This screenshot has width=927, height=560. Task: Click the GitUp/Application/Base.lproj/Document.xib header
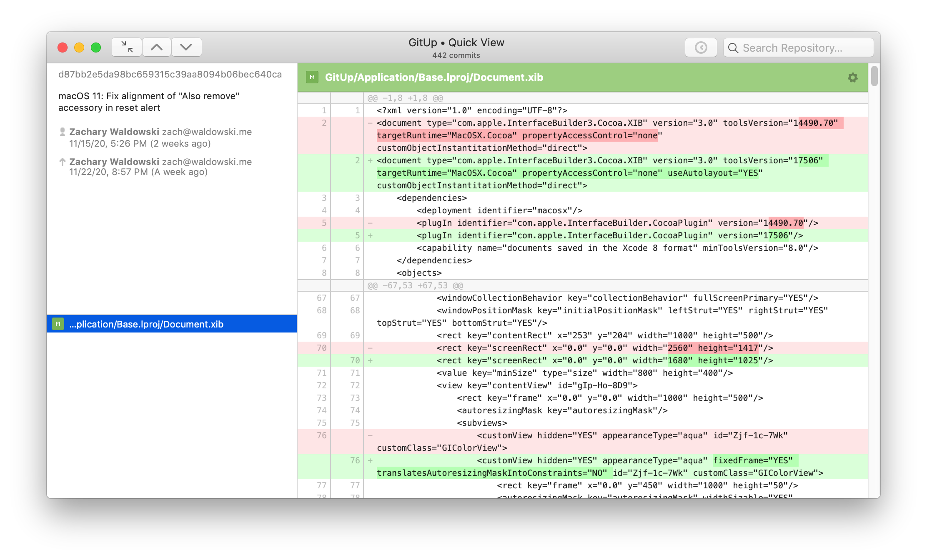click(x=434, y=77)
